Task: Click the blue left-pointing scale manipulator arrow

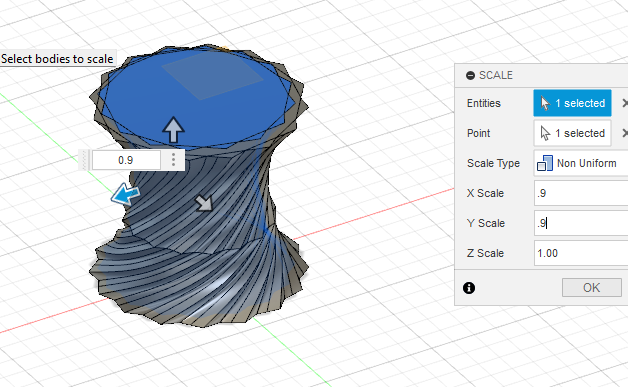Action: point(126,194)
